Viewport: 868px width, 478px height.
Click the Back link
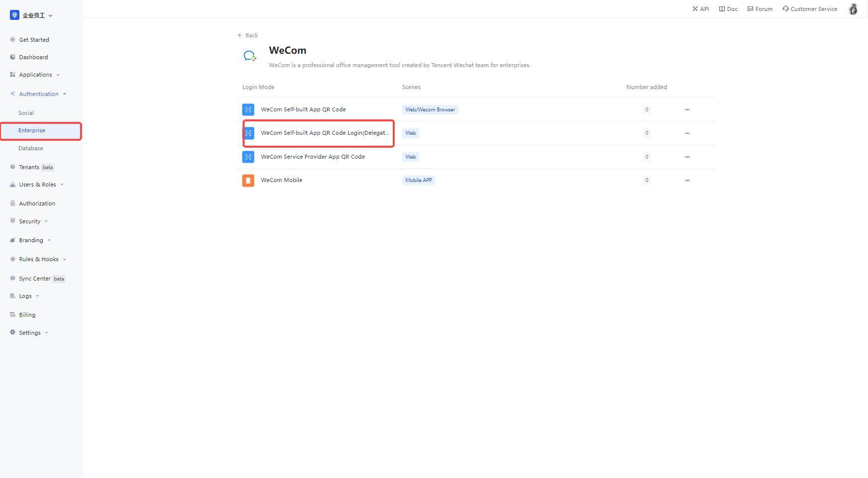248,35
